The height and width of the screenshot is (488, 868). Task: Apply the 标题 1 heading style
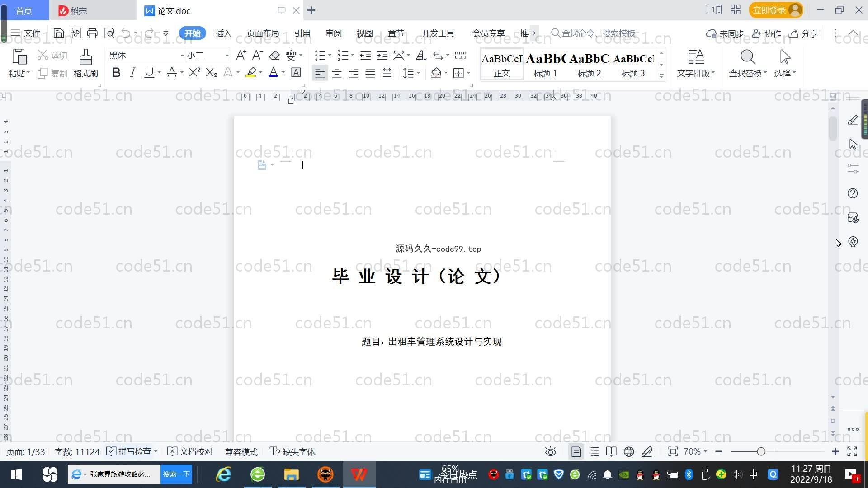coord(545,65)
